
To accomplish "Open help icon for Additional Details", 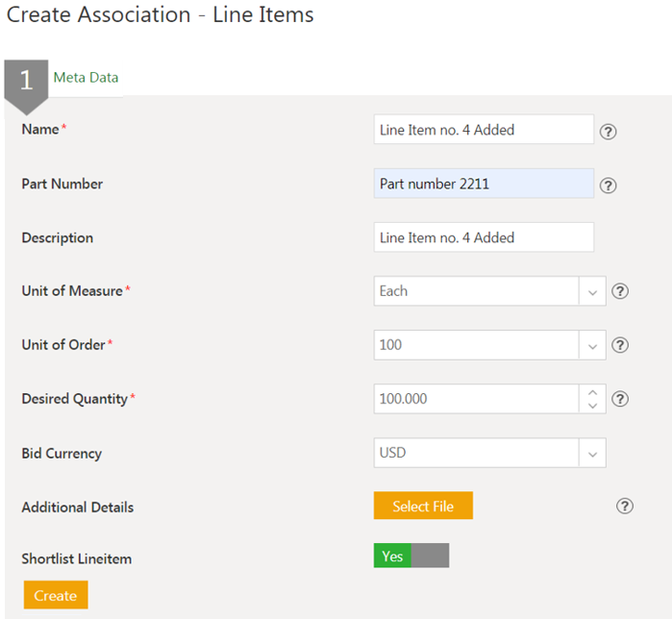I will (625, 507).
